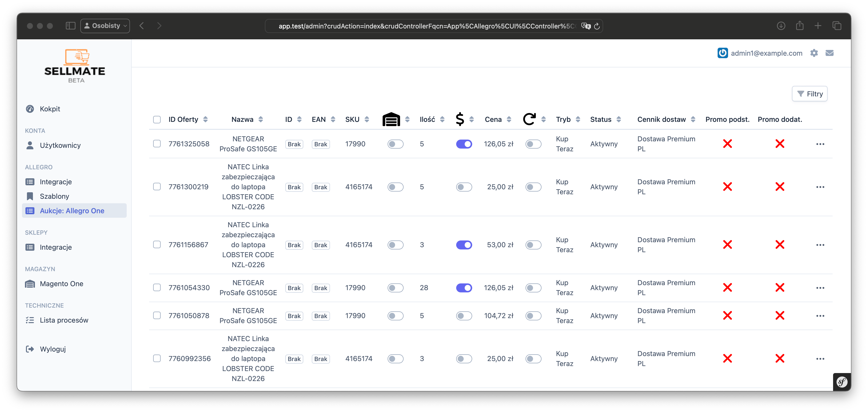Open row actions for offer 7761300219
This screenshot has height=412, width=868.
point(820,187)
